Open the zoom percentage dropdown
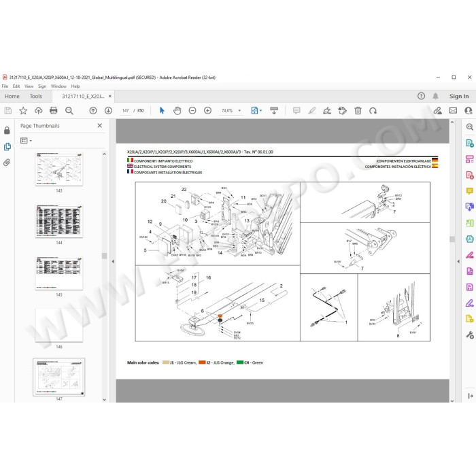The height and width of the screenshot is (476, 476). 239,111
